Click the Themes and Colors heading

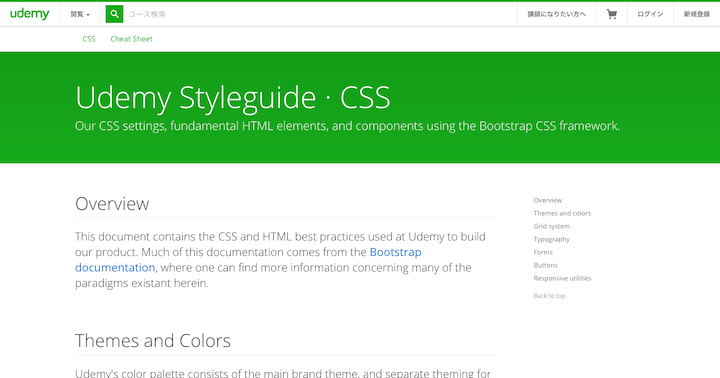click(x=153, y=341)
